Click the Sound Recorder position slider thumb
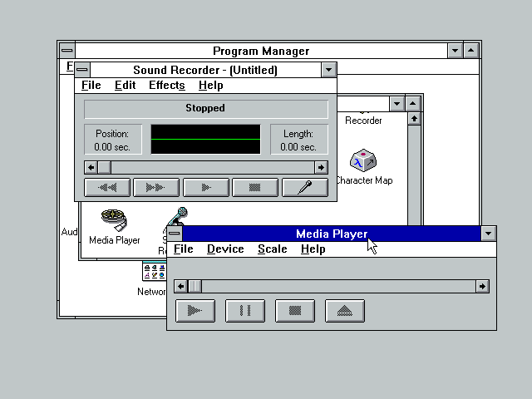The image size is (532, 399). (104, 167)
